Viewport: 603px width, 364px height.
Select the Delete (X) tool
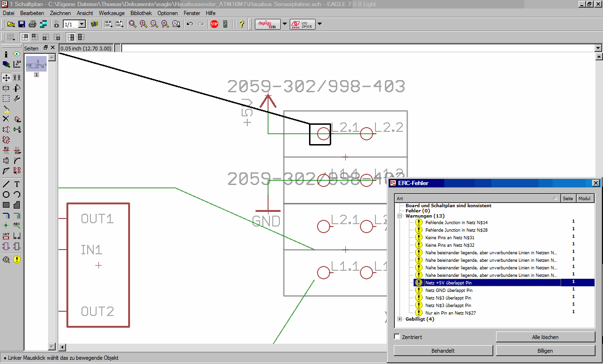point(6,119)
